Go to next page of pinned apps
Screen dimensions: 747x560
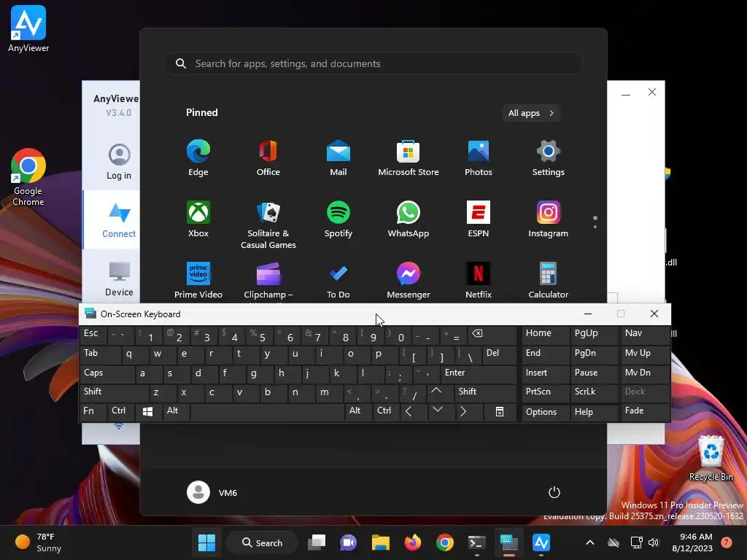[x=595, y=226]
